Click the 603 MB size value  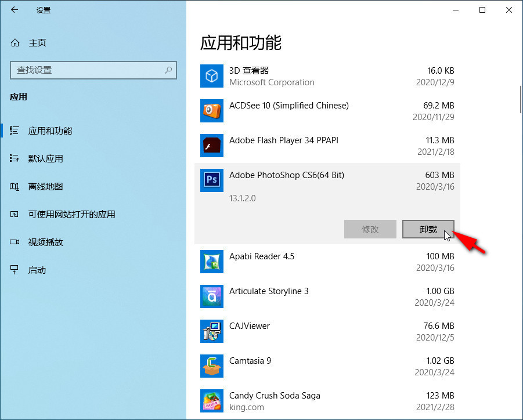pos(439,175)
